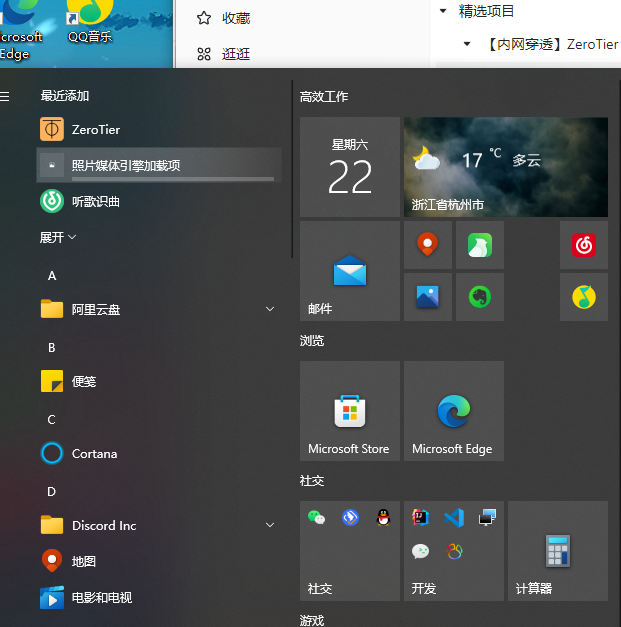Screen dimensions: 621x627
Task: Click the app list scrollbar
Action: point(292,169)
